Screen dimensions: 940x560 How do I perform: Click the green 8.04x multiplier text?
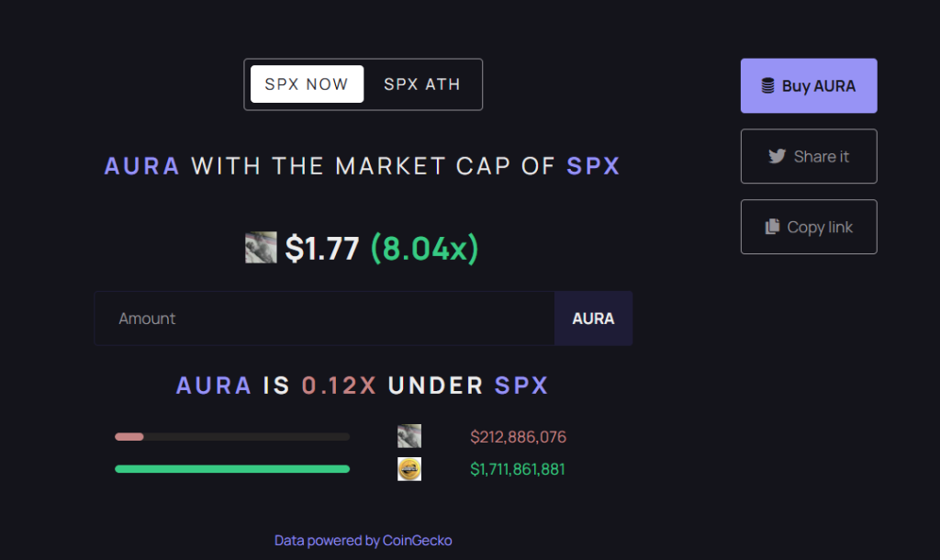pos(424,248)
